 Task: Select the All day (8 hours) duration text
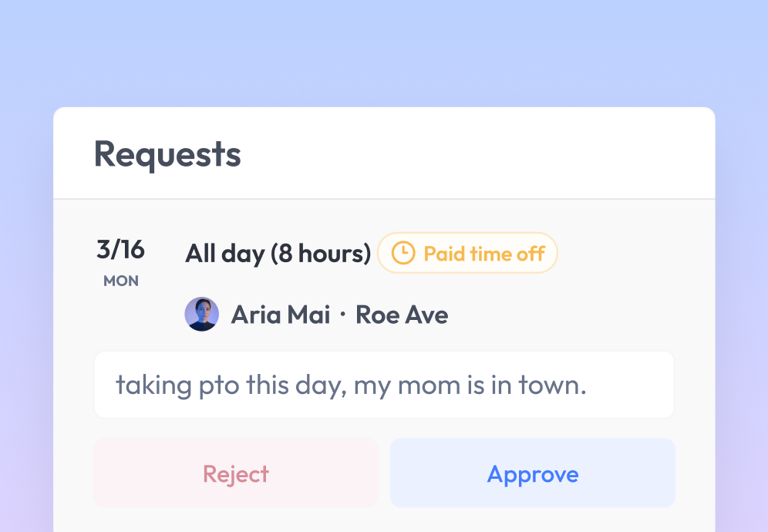pyautogui.click(x=278, y=253)
